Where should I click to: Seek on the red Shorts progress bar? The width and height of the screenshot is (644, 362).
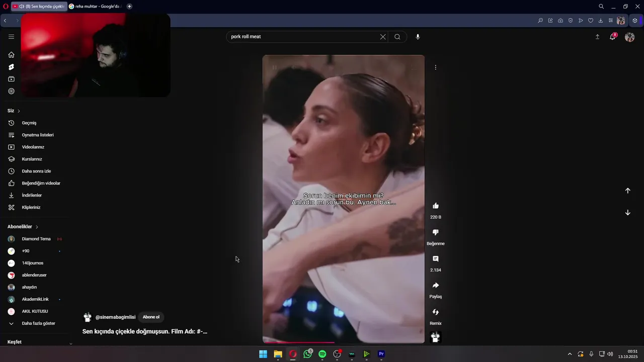click(344, 342)
